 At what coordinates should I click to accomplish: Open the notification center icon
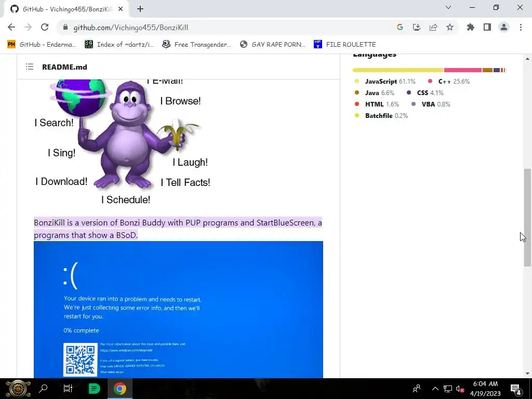click(x=516, y=389)
